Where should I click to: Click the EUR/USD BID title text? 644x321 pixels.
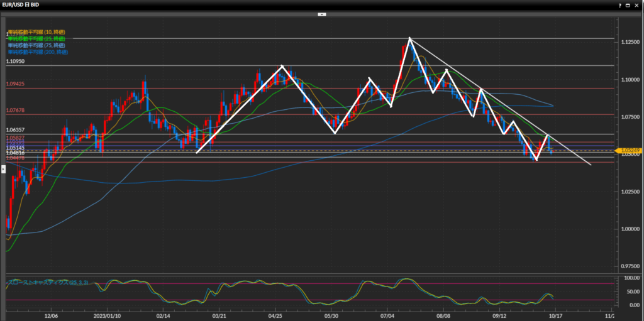[23, 4]
